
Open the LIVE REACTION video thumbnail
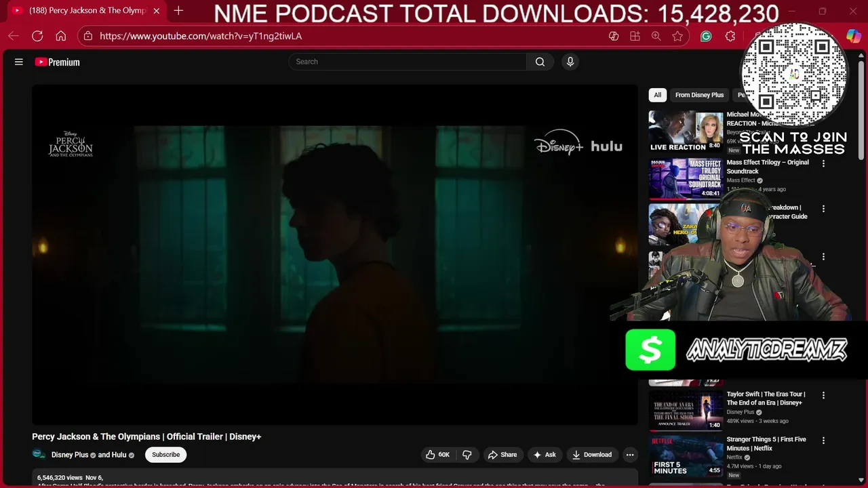tap(686, 131)
